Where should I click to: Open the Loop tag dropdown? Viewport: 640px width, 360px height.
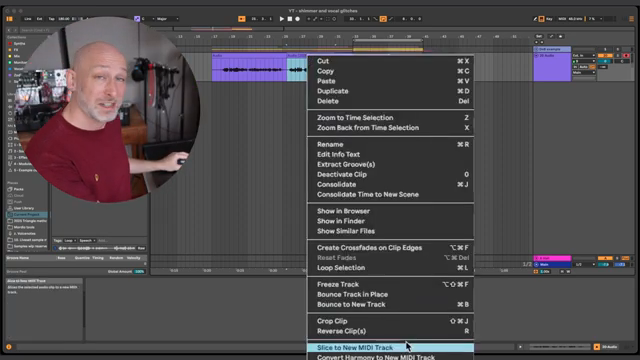70,240
